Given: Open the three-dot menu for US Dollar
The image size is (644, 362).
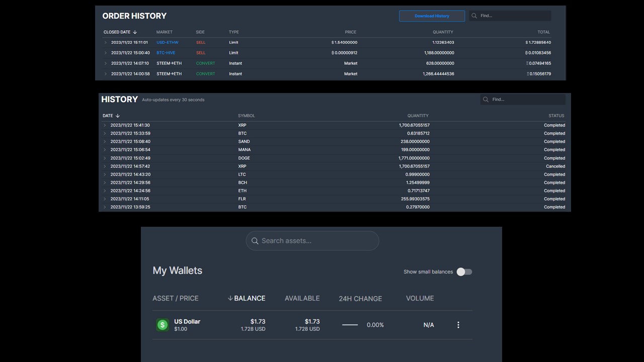Looking at the screenshot, I should pos(458,325).
